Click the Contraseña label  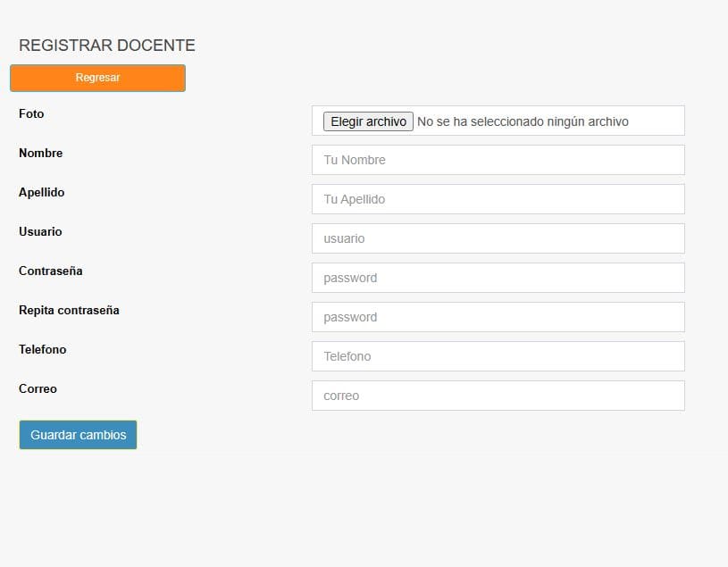(51, 271)
